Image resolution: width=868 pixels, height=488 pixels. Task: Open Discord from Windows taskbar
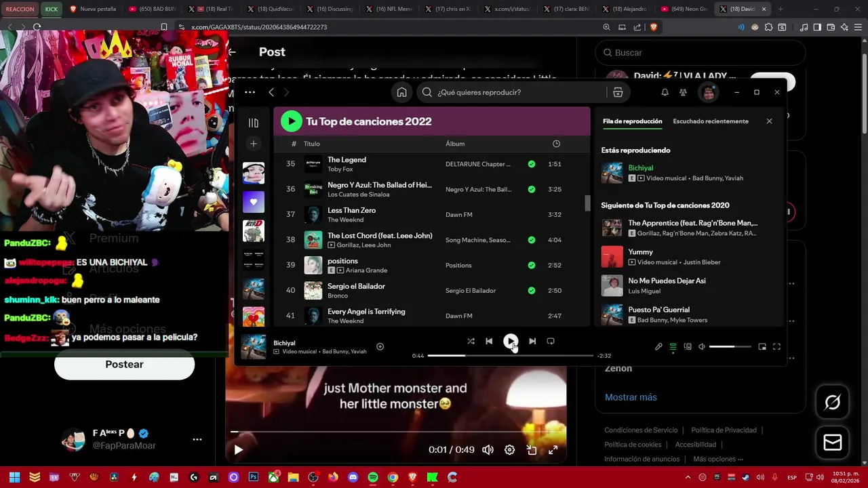point(353,477)
